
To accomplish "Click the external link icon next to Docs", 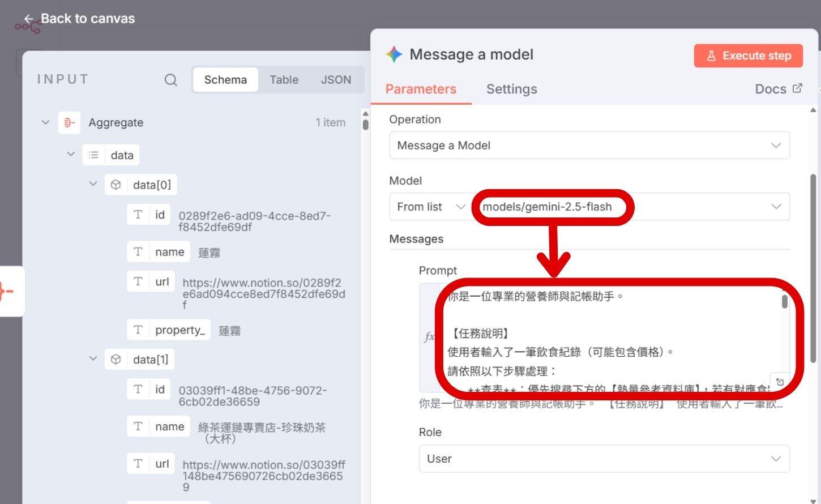I will (x=798, y=88).
